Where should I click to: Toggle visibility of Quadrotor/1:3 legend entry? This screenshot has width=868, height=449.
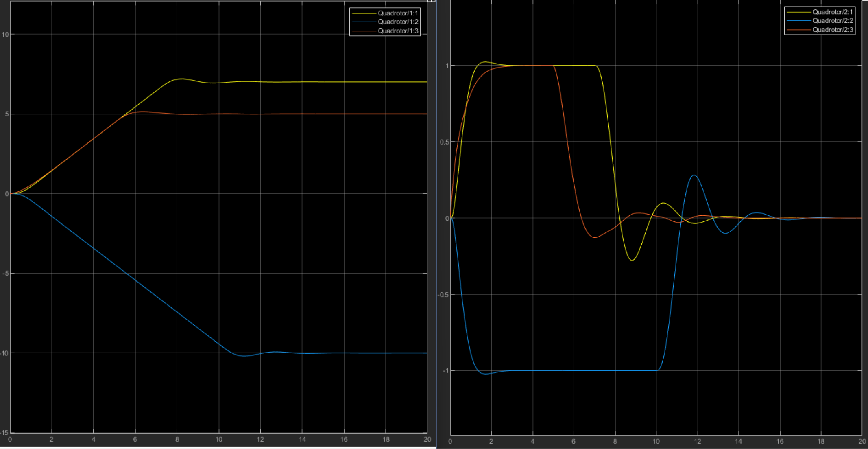397,31
